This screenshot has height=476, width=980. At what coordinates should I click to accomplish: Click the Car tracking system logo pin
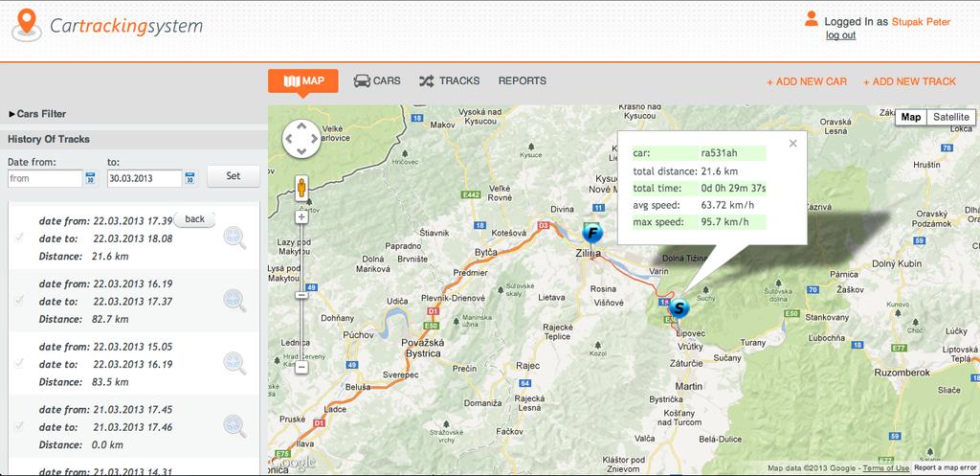tap(26, 25)
